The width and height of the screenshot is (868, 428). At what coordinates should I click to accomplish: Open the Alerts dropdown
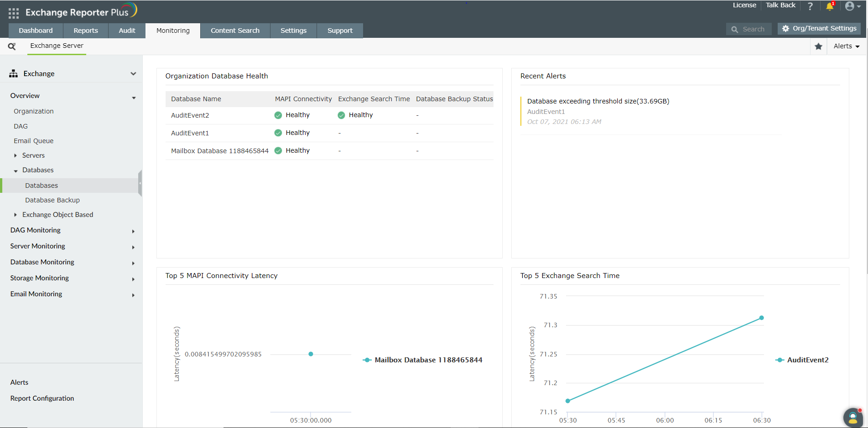(846, 46)
